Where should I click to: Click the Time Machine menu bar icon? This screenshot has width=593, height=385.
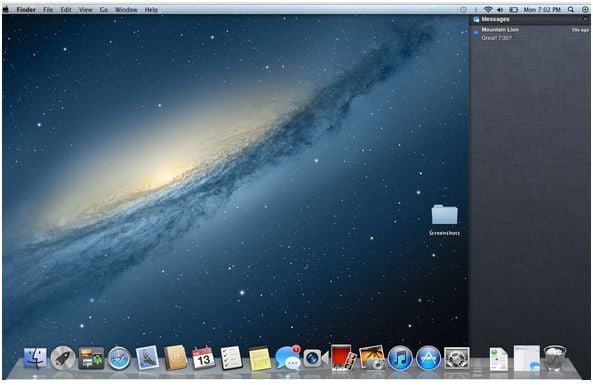click(463, 10)
